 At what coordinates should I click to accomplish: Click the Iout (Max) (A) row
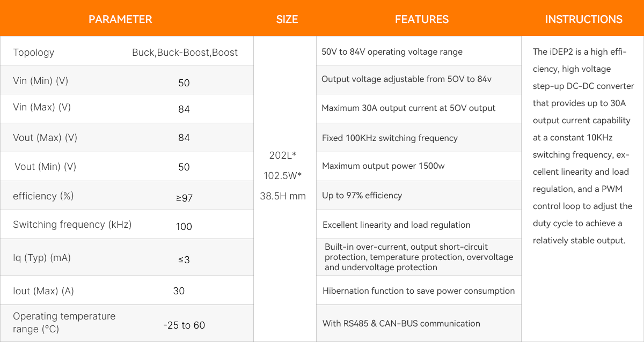coord(127,291)
